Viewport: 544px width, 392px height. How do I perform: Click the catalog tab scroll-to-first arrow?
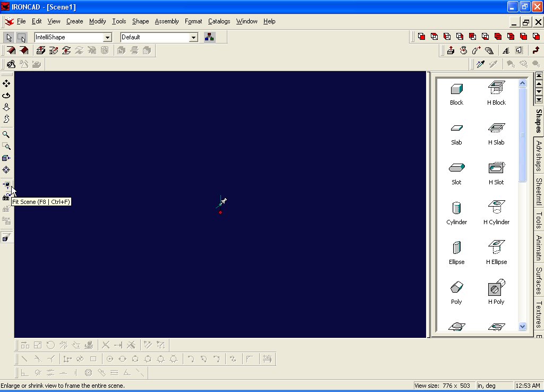539,75
